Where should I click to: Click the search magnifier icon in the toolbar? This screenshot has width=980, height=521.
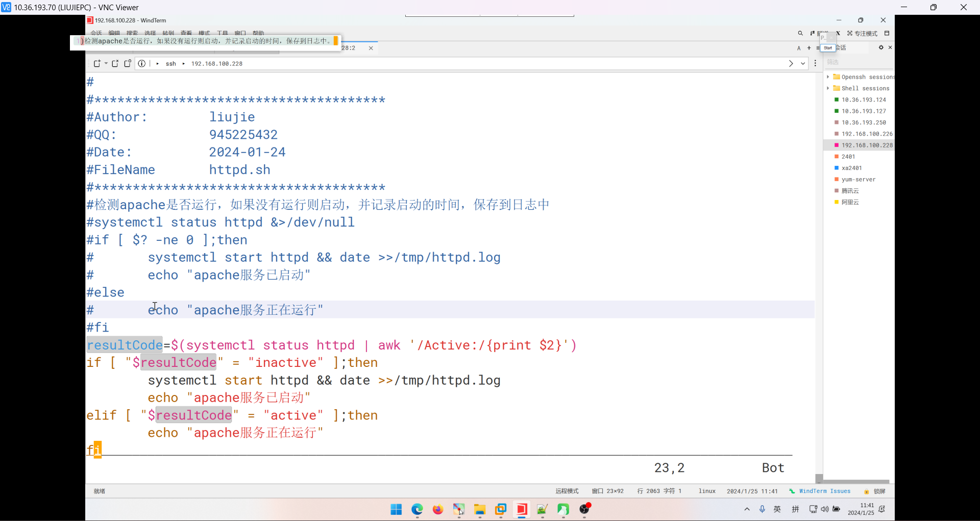pos(800,33)
